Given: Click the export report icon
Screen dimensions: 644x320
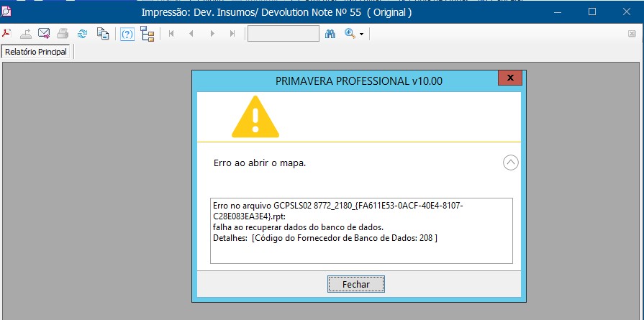Looking at the screenshot, I should [26, 34].
